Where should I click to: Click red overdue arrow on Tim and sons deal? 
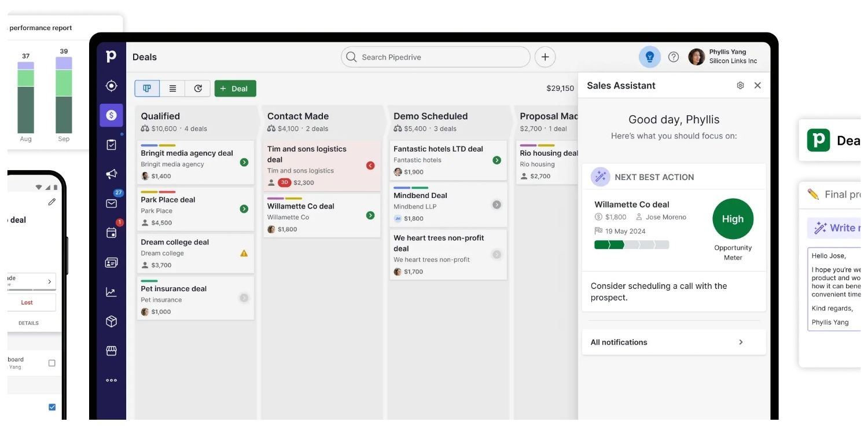(x=370, y=166)
